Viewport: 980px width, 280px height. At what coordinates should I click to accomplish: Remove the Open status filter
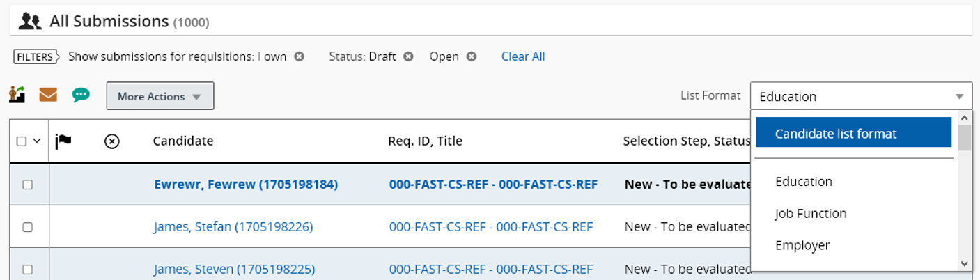(x=472, y=56)
